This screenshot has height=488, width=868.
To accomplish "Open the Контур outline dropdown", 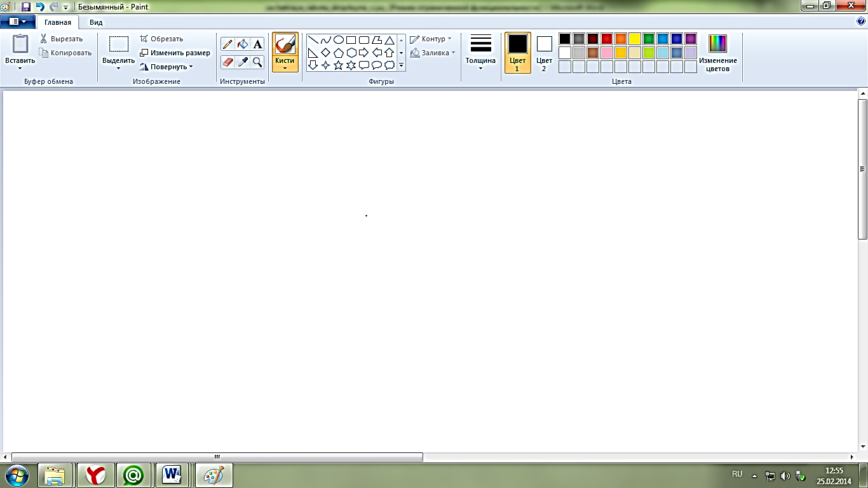I will pos(431,39).
